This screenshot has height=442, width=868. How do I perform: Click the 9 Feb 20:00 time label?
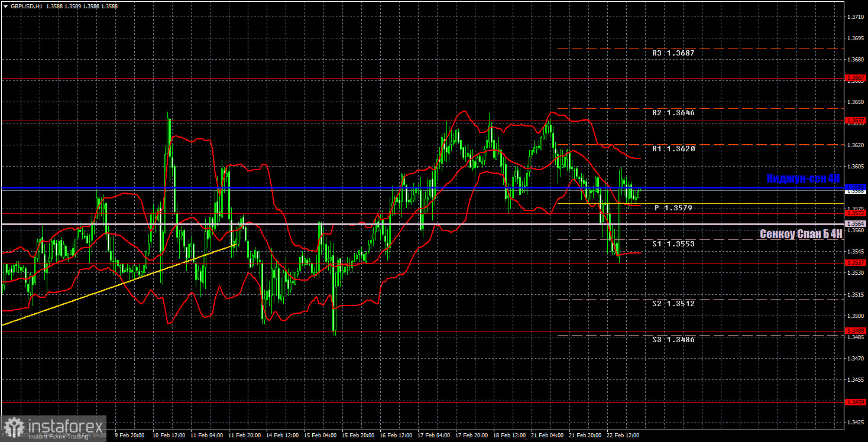129,435
